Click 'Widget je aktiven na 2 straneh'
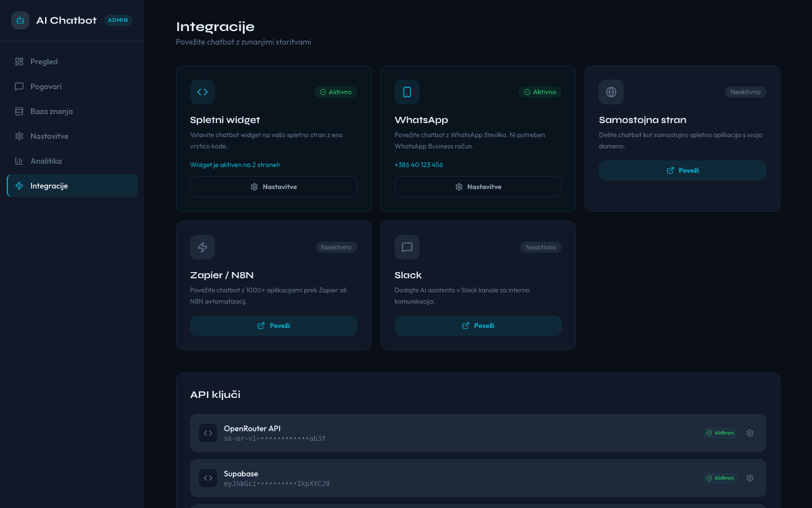The image size is (812, 508). 235,165
